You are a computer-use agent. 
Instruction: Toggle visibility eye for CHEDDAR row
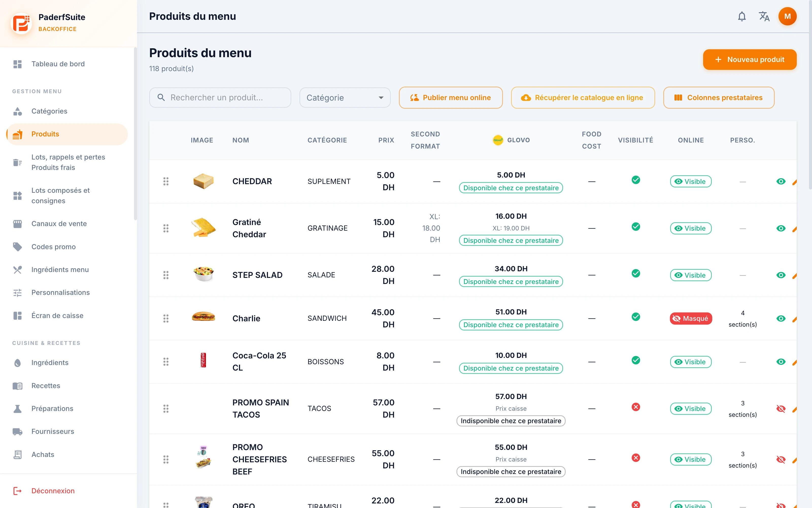[781, 181]
